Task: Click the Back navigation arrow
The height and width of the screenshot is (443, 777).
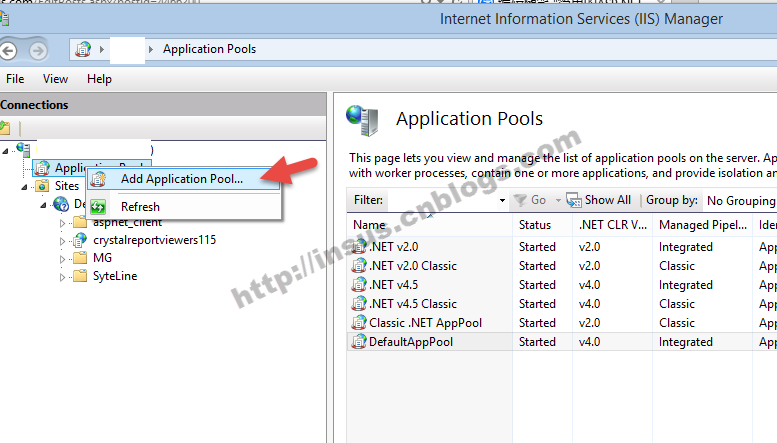Action: [x=8, y=51]
